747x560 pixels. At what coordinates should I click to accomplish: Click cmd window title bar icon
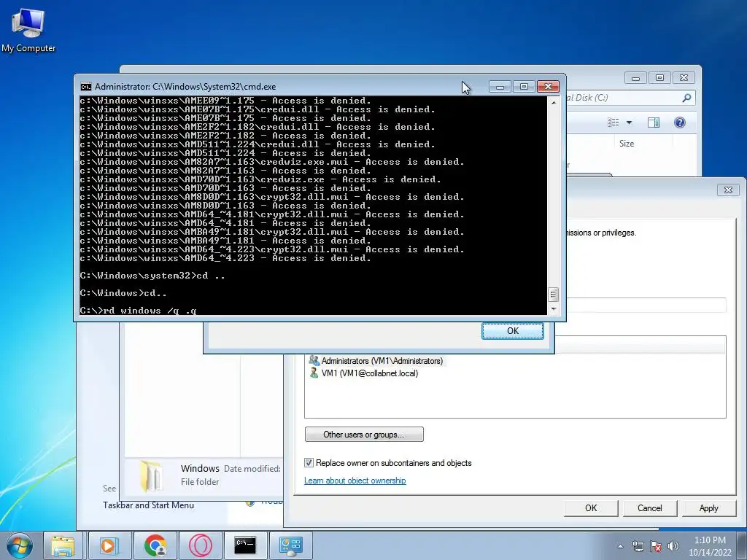pos(86,87)
